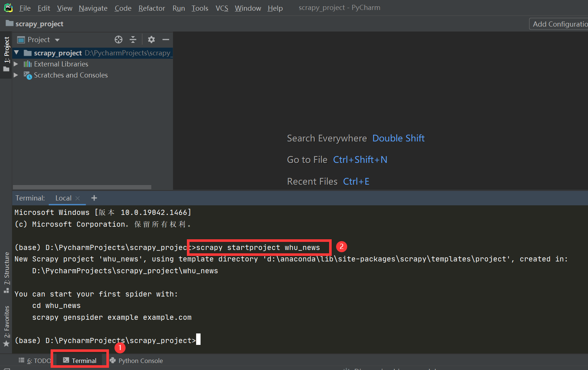Click the Collapse All icon in Project panel
Image resolution: width=588 pixels, height=370 pixels.
pyautogui.click(x=133, y=40)
